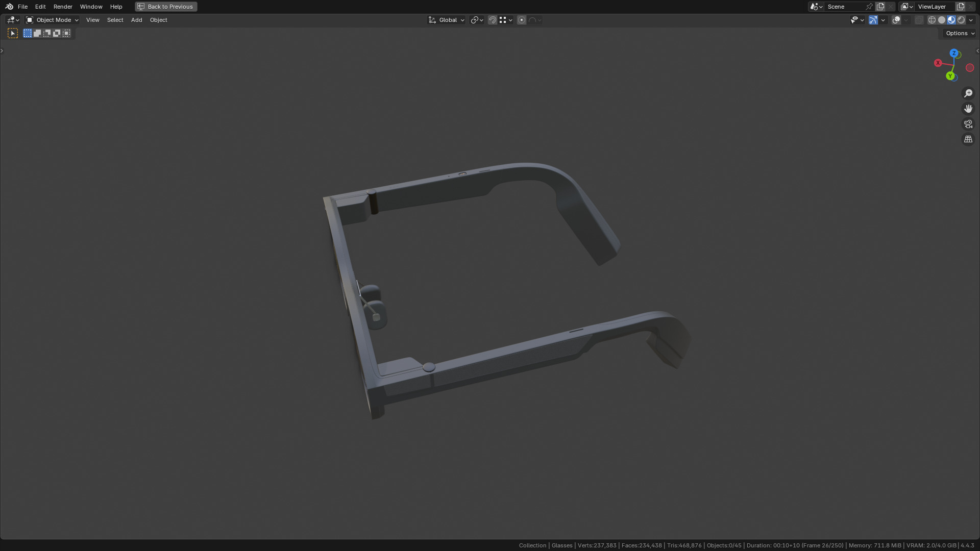
Task: Click the Back to Previous button
Action: pyautogui.click(x=166, y=7)
